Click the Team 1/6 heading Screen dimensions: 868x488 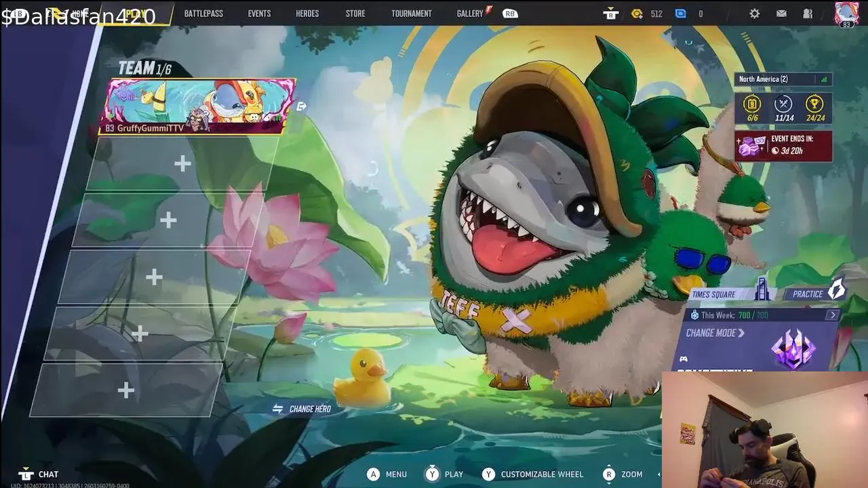(144, 68)
